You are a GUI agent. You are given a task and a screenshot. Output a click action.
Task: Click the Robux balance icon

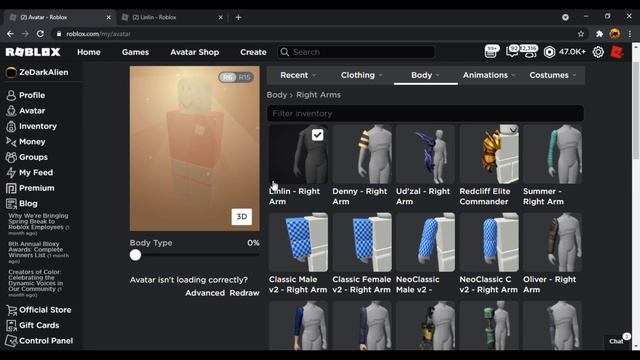[549, 52]
